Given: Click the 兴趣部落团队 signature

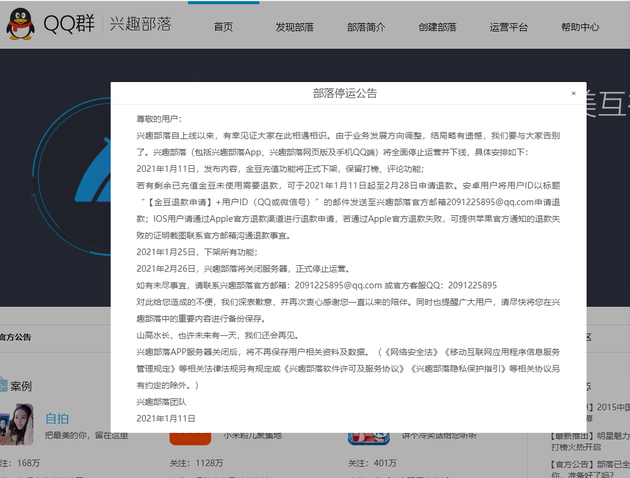Looking at the screenshot, I should (161, 402).
